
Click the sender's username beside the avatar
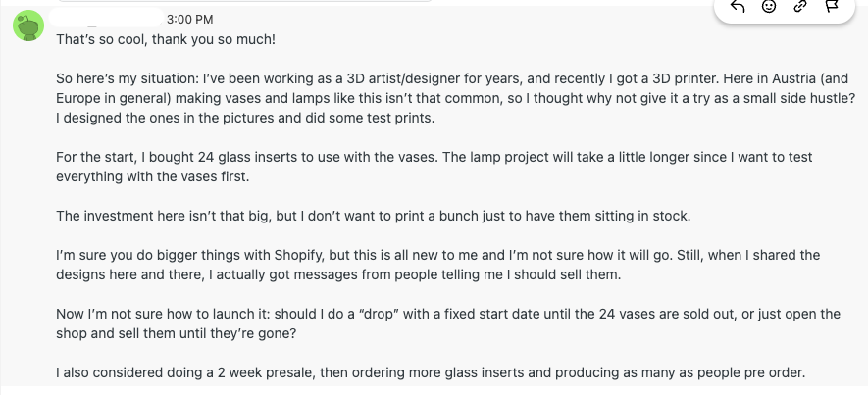click(108, 18)
